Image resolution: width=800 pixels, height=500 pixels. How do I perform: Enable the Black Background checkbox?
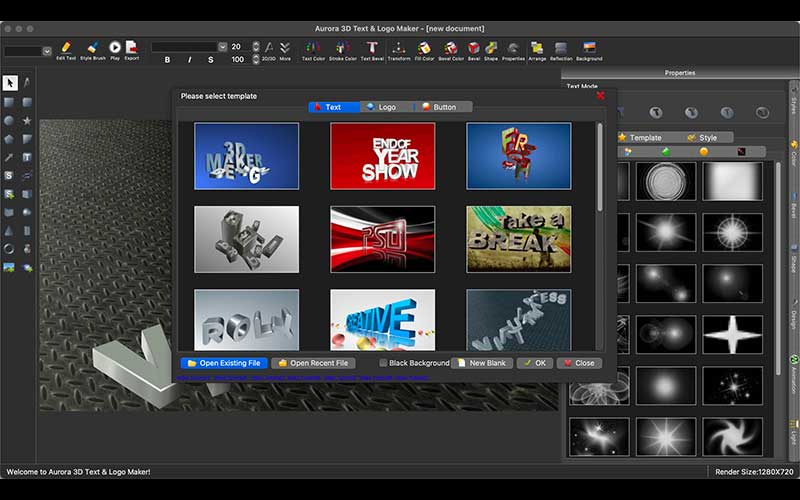point(383,363)
